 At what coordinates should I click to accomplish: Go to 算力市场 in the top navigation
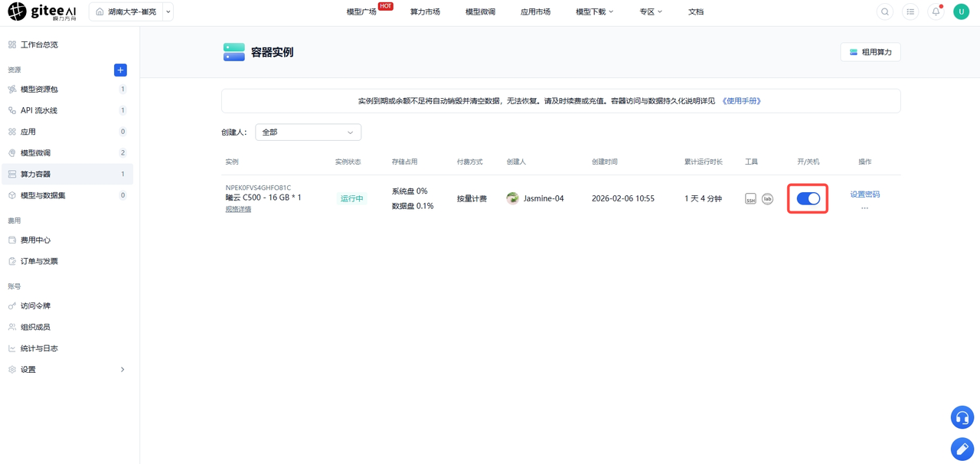click(425, 12)
